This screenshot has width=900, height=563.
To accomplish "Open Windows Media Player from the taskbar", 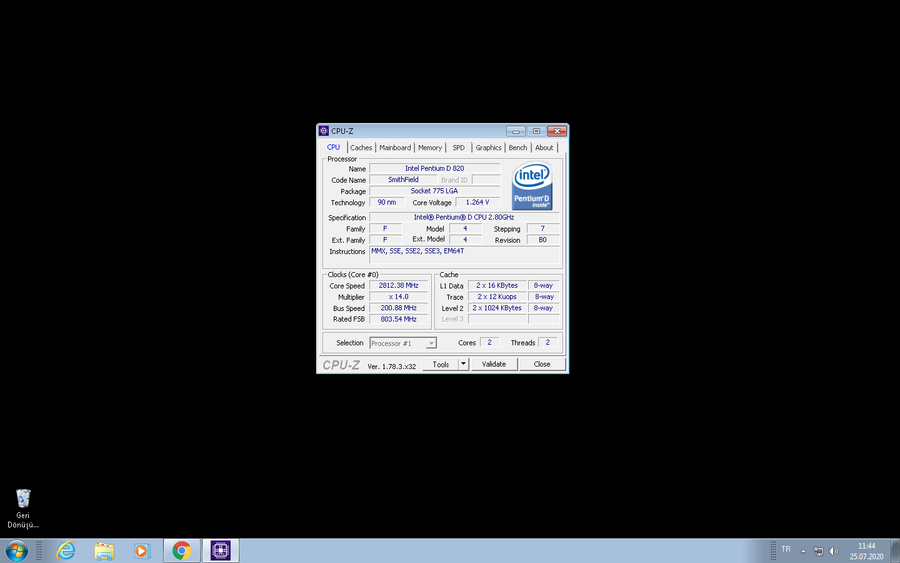I will 142,551.
